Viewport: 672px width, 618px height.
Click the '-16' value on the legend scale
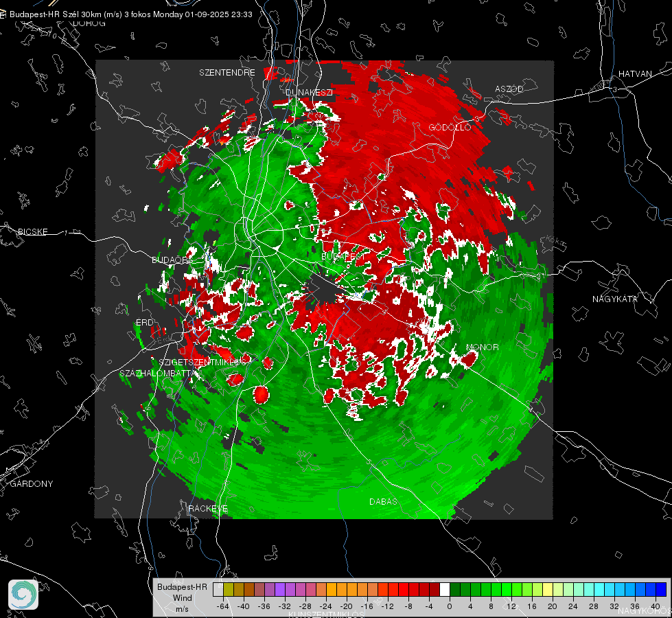367,606
